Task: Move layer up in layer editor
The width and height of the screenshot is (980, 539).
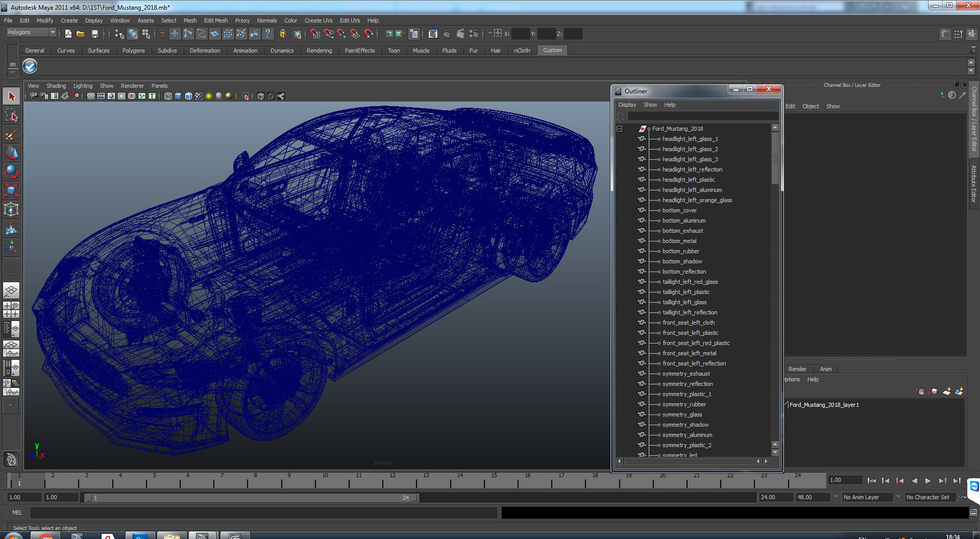Action: tap(920, 391)
